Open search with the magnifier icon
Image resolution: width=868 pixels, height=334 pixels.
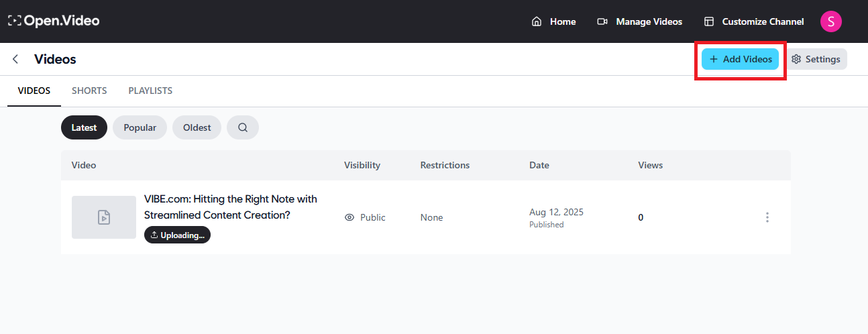[243, 127]
